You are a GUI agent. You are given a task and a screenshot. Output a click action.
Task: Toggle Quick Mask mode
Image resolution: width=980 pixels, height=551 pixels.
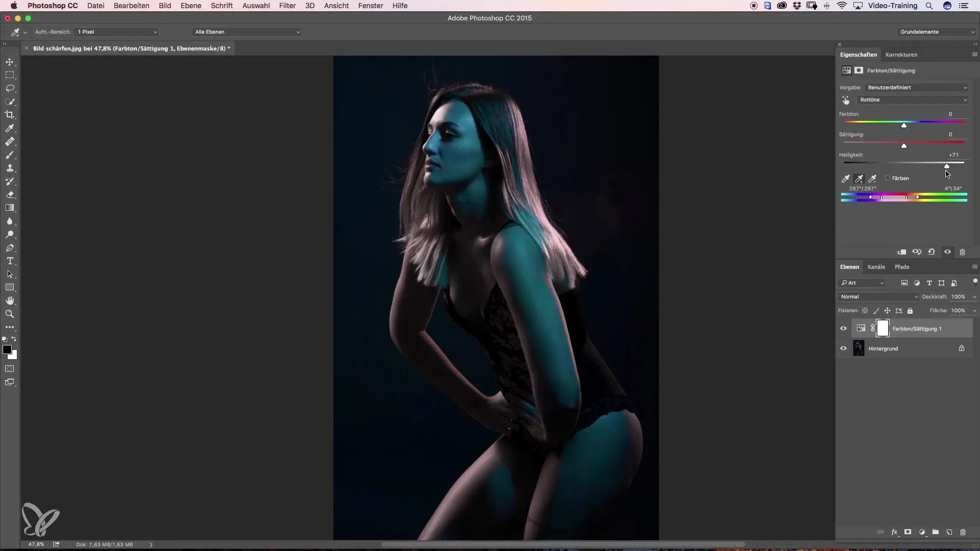click(10, 369)
